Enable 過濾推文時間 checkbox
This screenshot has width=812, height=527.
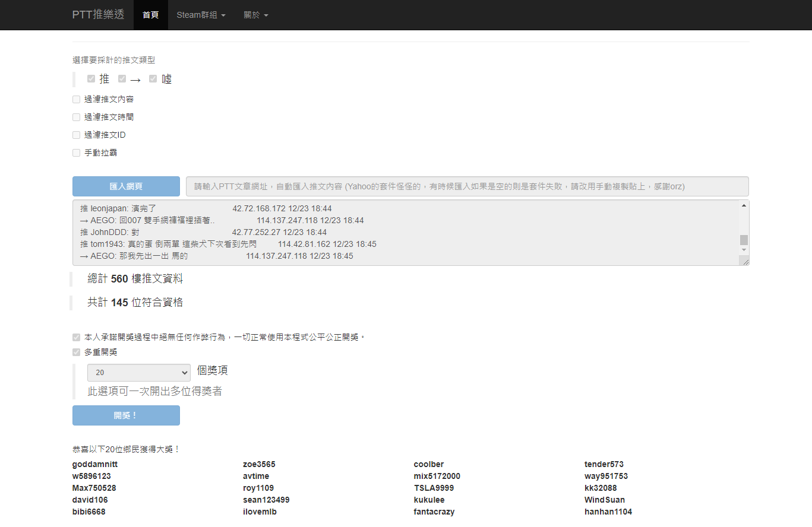click(76, 118)
